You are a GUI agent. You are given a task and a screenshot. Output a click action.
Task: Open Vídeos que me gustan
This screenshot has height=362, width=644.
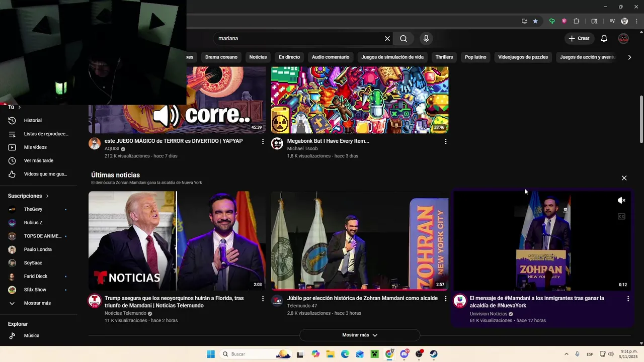[39, 174]
